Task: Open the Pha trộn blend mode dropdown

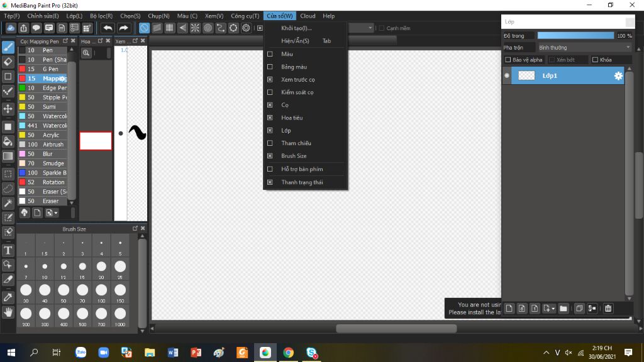Action: coord(584,48)
